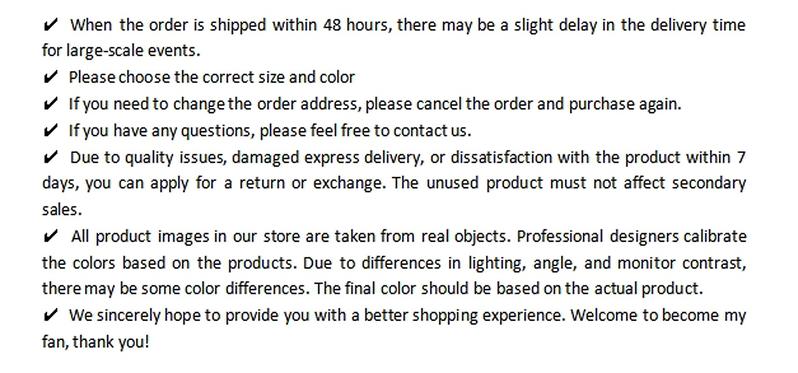Click the phrase 'return or exchange'
This screenshot has height=373, width=798.
pos(312,183)
